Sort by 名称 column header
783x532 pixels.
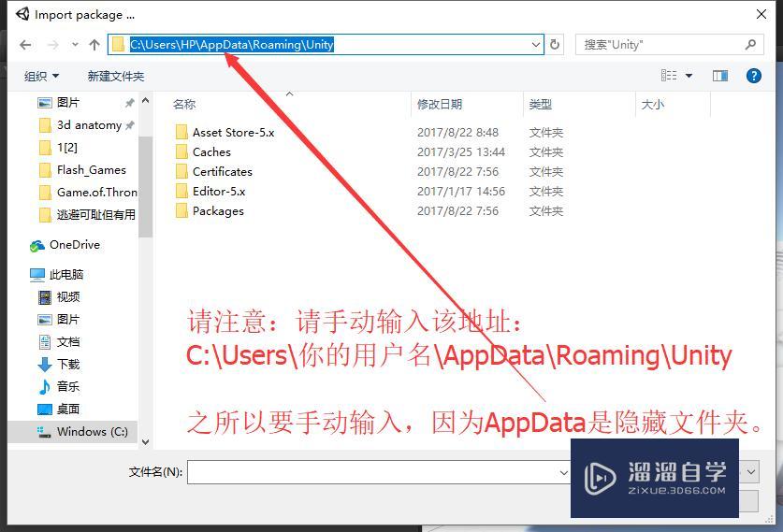183,105
